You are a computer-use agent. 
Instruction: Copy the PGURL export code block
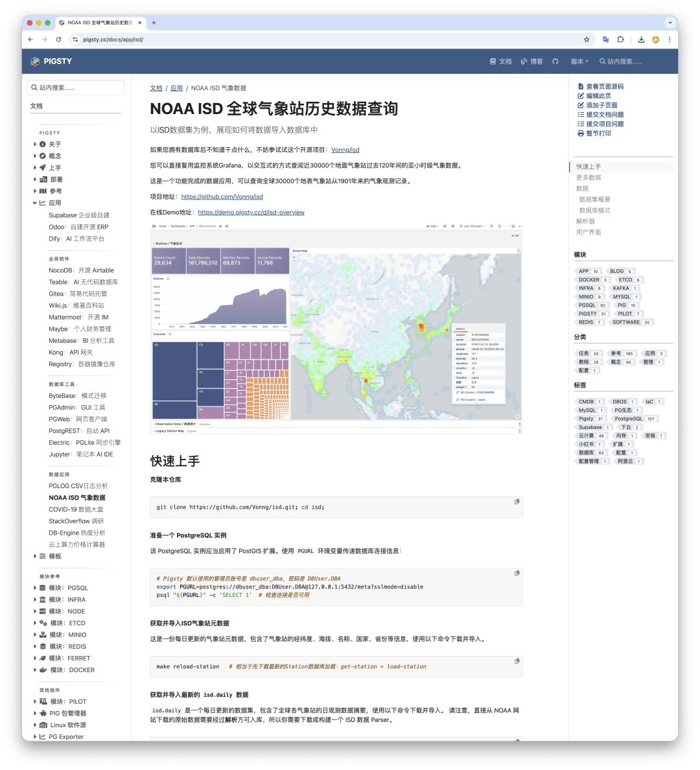[x=517, y=573]
